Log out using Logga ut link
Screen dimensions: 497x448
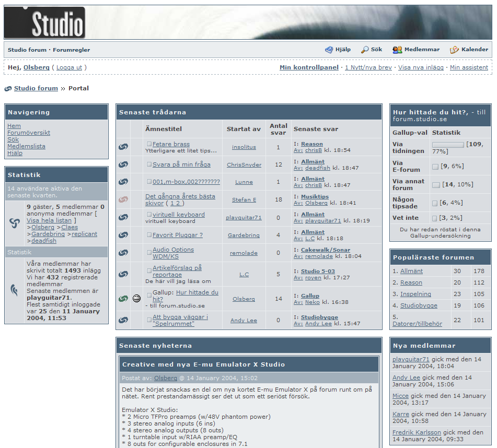[69, 67]
